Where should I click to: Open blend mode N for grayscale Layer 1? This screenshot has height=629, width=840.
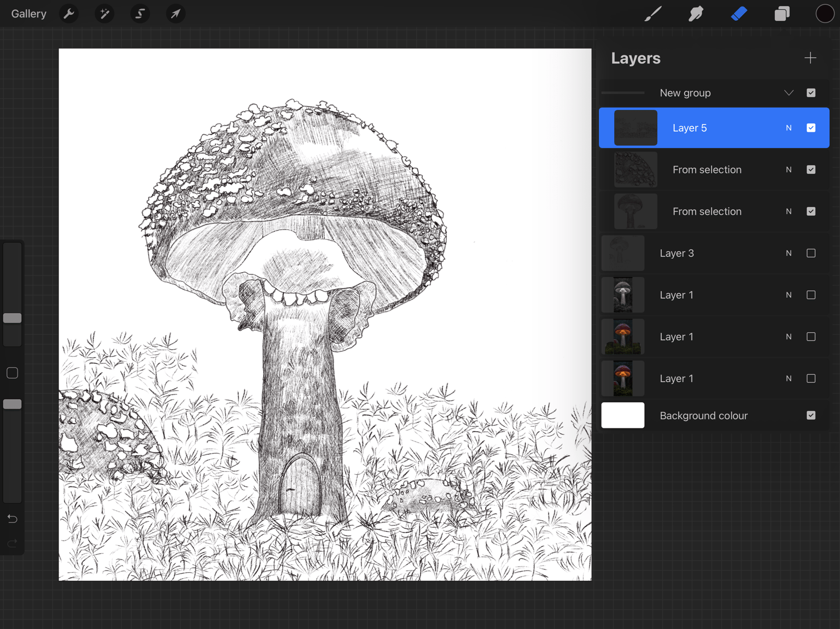(x=789, y=295)
